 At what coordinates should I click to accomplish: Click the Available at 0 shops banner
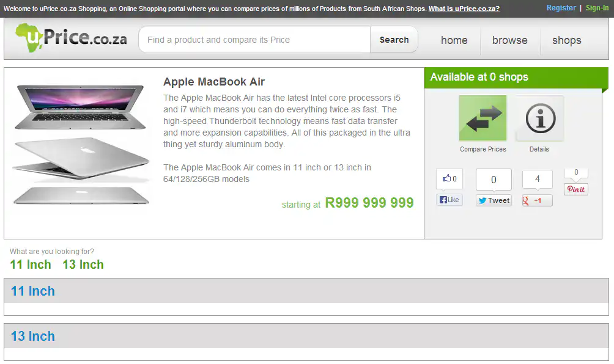pyautogui.click(x=516, y=78)
